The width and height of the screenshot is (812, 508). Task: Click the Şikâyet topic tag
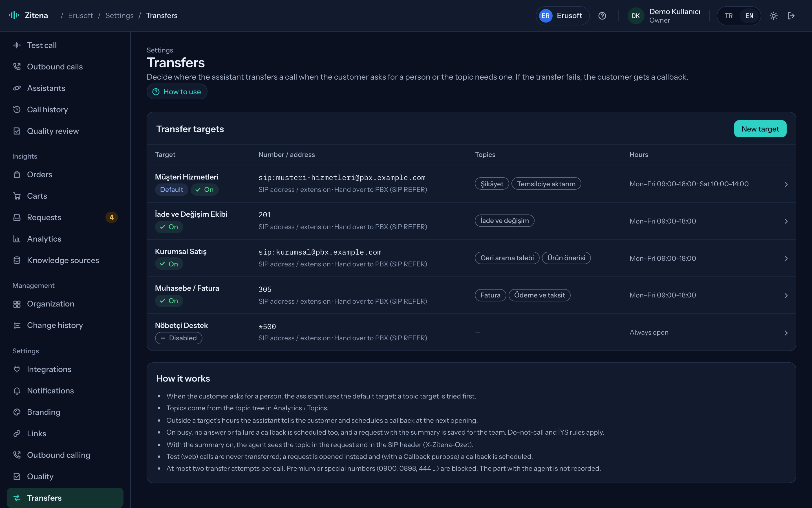pyautogui.click(x=492, y=184)
